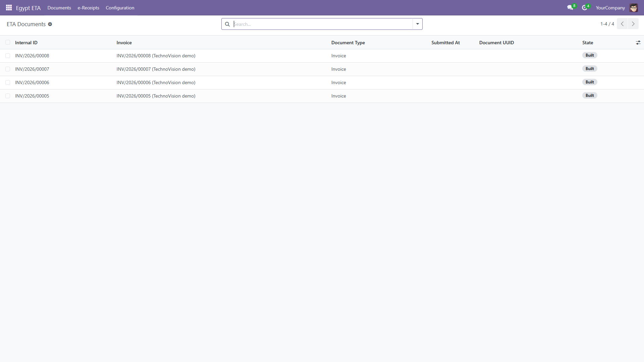Open the Configuration menu
This screenshot has width=644, height=362.
[x=120, y=8]
